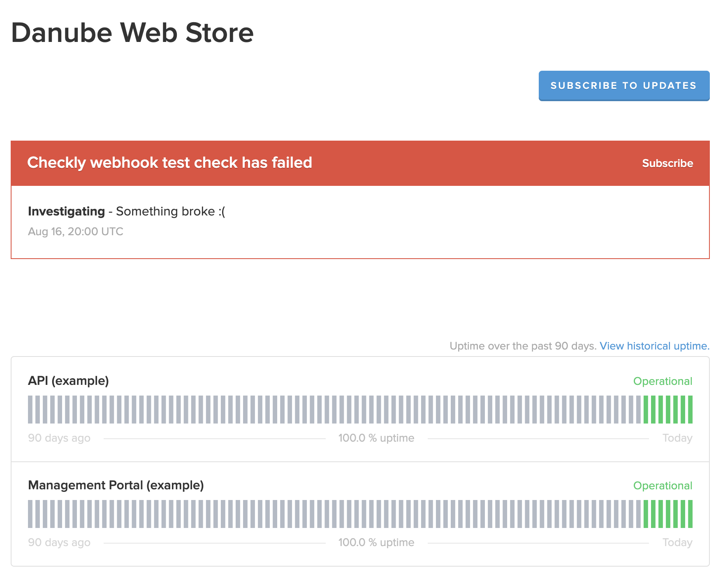This screenshot has width=723, height=588.
Task: Open the View historical uptime link
Action: click(654, 346)
